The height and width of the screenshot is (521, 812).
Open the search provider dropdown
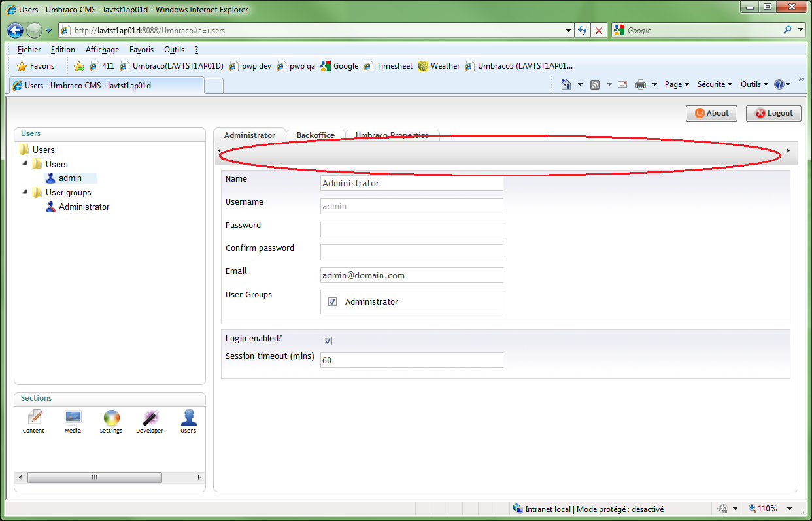[801, 30]
